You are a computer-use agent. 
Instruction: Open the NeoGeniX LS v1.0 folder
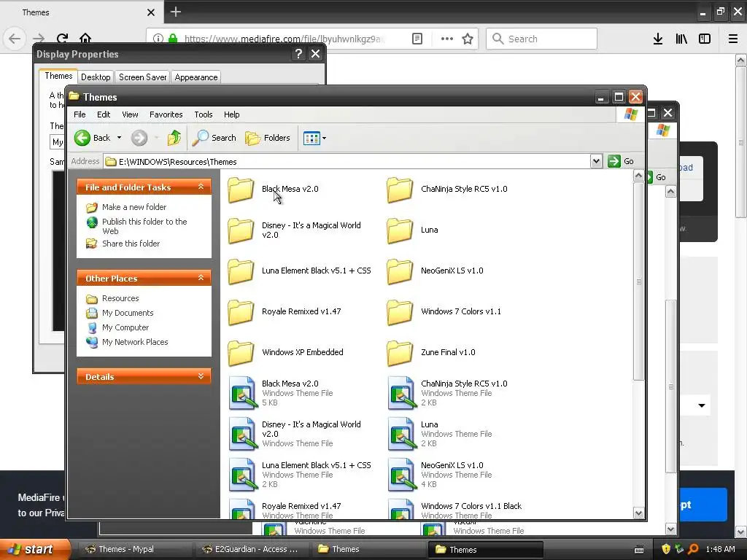435,271
